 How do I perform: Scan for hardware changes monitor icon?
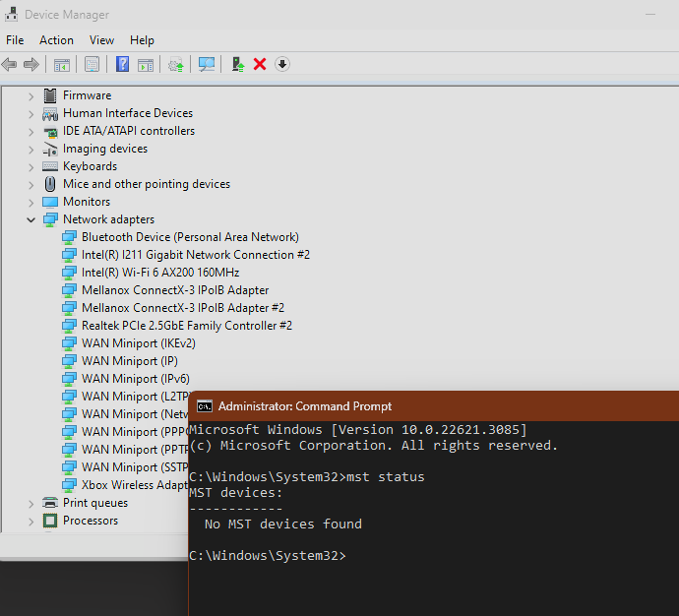coord(207,65)
